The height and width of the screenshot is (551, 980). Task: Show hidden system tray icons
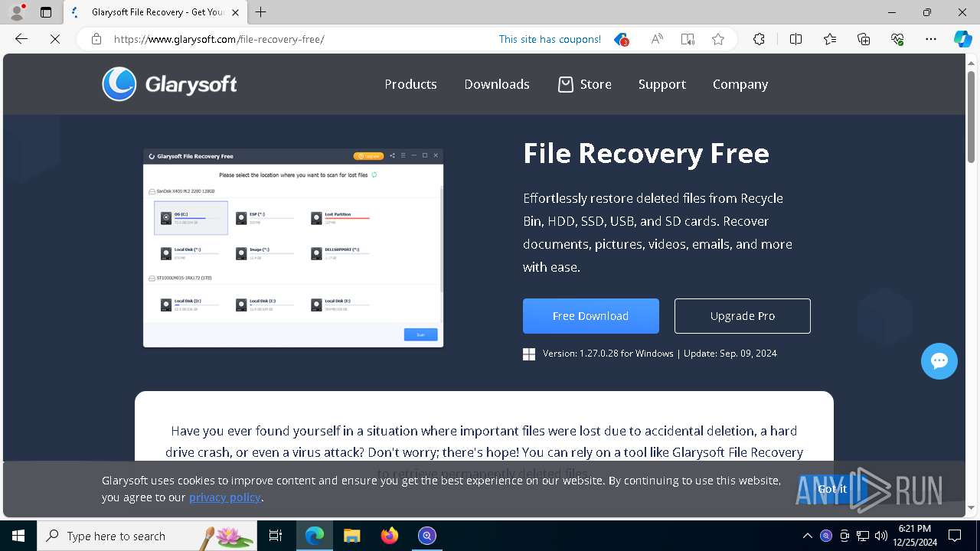(808, 536)
